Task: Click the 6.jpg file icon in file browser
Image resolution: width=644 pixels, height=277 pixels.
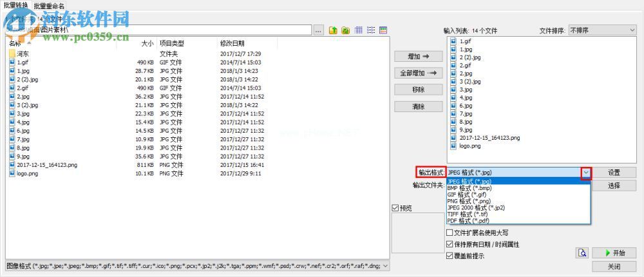Action: (x=12, y=131)
